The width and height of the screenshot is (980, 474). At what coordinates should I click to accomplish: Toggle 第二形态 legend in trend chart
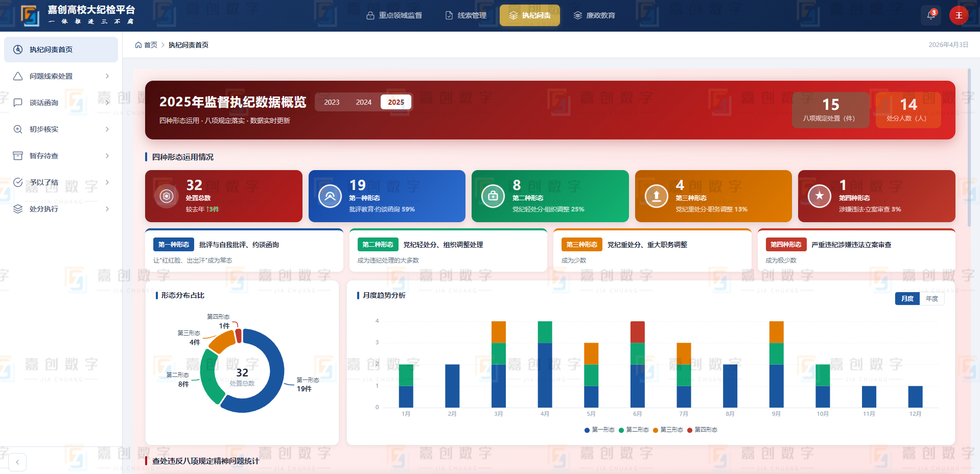pos(634,430)
